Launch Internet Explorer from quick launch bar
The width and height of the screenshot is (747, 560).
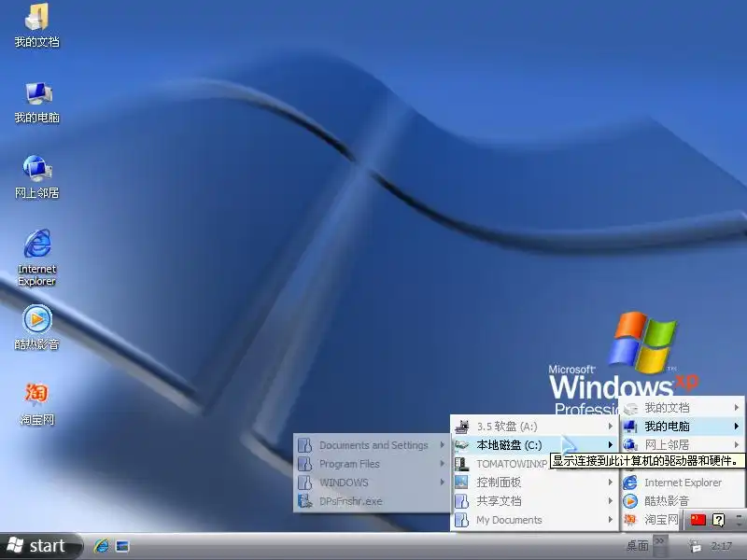[101, 546]
